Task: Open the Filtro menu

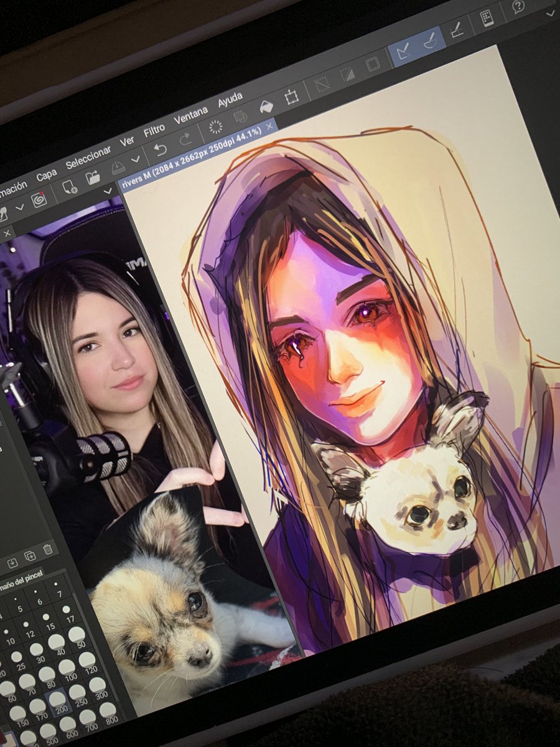Action: [x=154, y=130]
